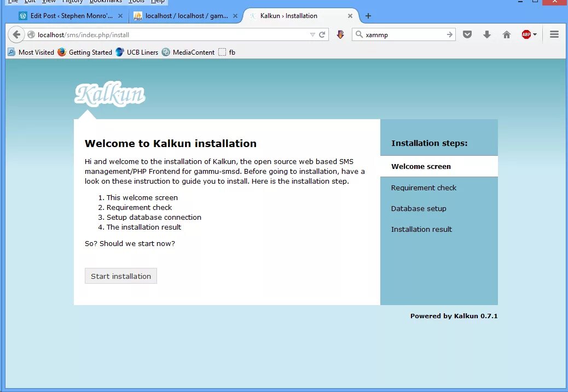
Task: Open Firefox hamburger menu
Action: (554, 34)
